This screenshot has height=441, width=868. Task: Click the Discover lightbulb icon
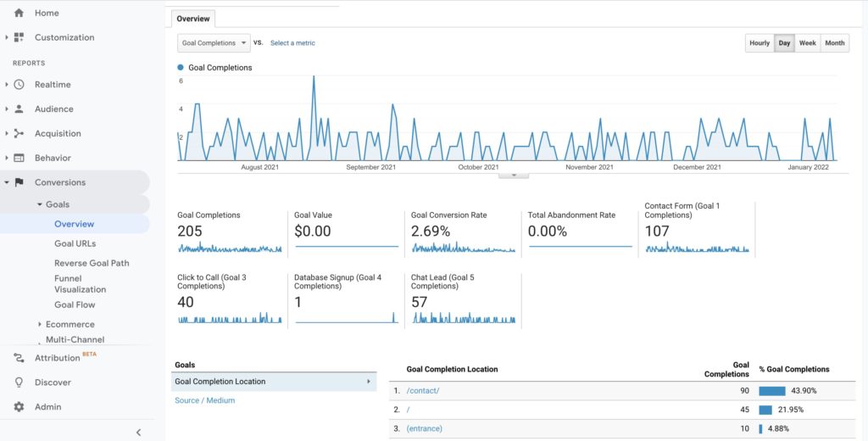[x=19, y=382]
